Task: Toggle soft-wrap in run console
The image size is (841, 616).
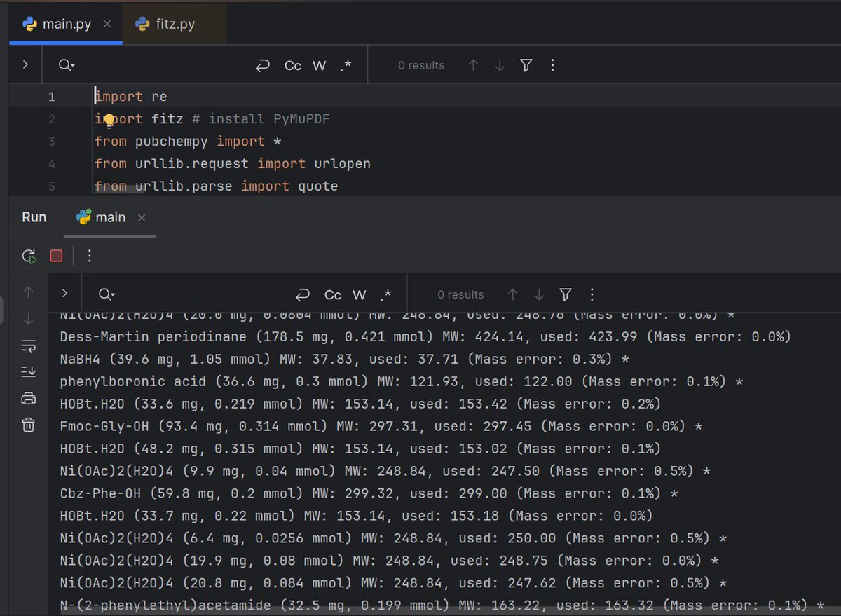Action: pyautogui.click(x=29, y=345)
